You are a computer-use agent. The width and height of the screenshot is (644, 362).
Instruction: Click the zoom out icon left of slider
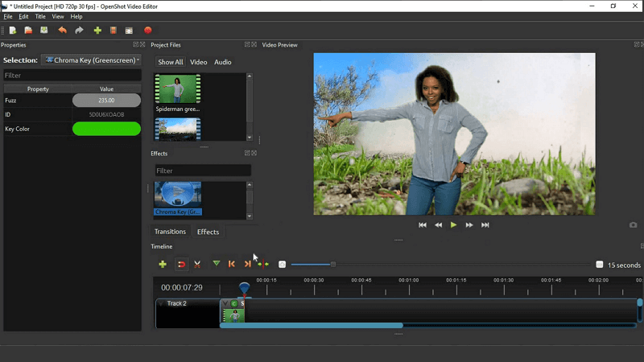click(283, 265)
